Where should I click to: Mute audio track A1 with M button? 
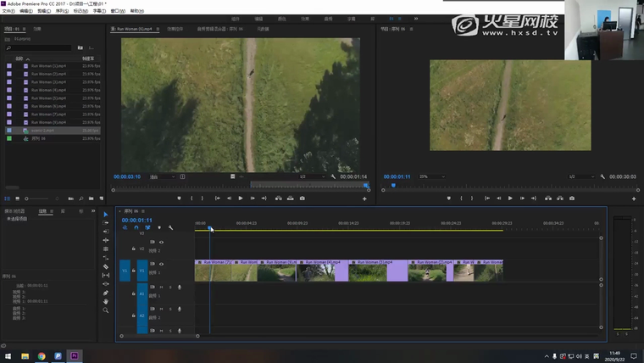[x=161, y=288]
